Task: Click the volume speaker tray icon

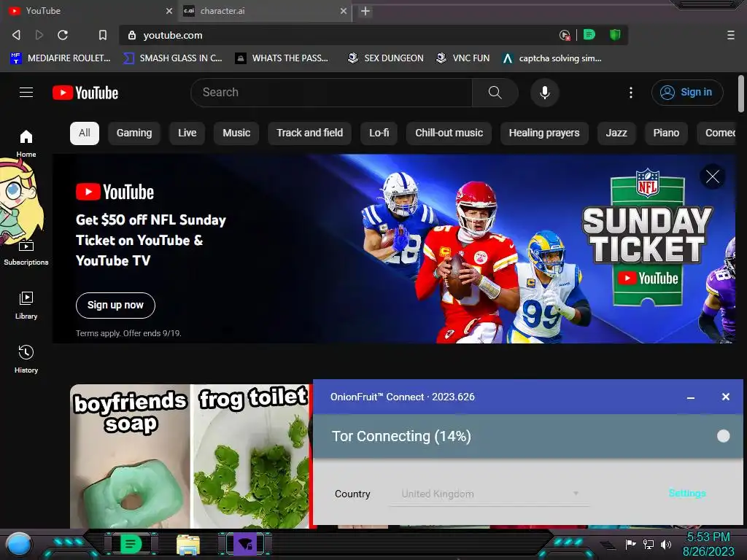Action: (x=665, y=544)
